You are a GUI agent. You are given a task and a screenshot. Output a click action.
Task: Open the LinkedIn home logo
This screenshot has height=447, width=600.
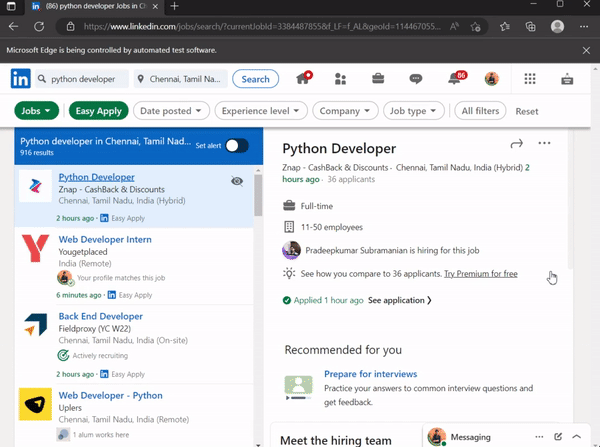21,78
